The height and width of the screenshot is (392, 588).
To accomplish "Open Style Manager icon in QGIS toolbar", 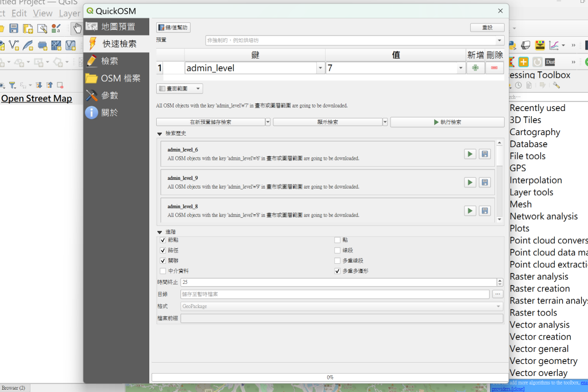I will point(56,29).
